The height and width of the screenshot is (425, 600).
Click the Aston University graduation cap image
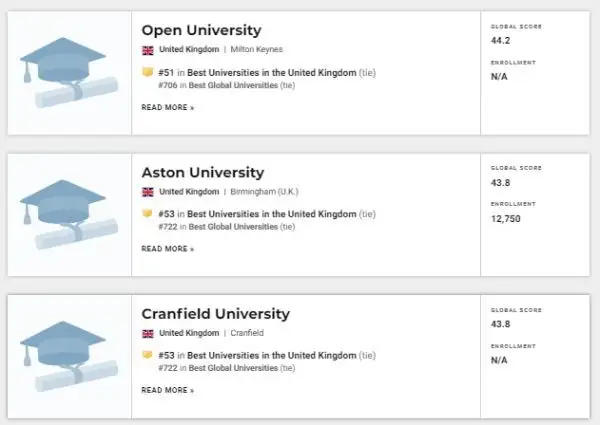coord(69,215)
